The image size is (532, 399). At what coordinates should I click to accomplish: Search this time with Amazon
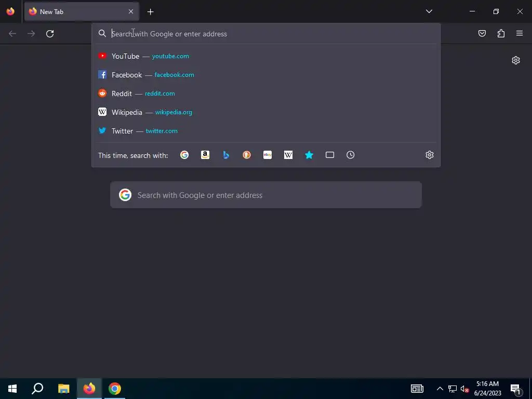coord(205,155)
